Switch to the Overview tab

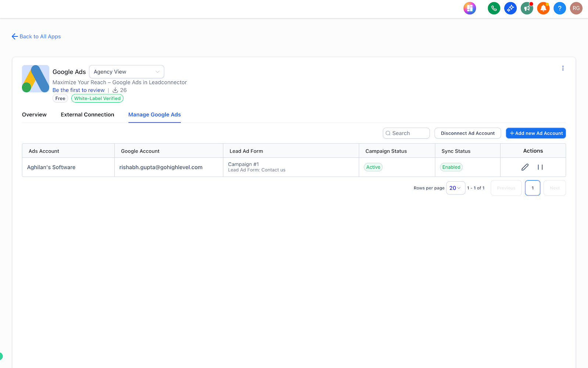(x=34, y=115)
